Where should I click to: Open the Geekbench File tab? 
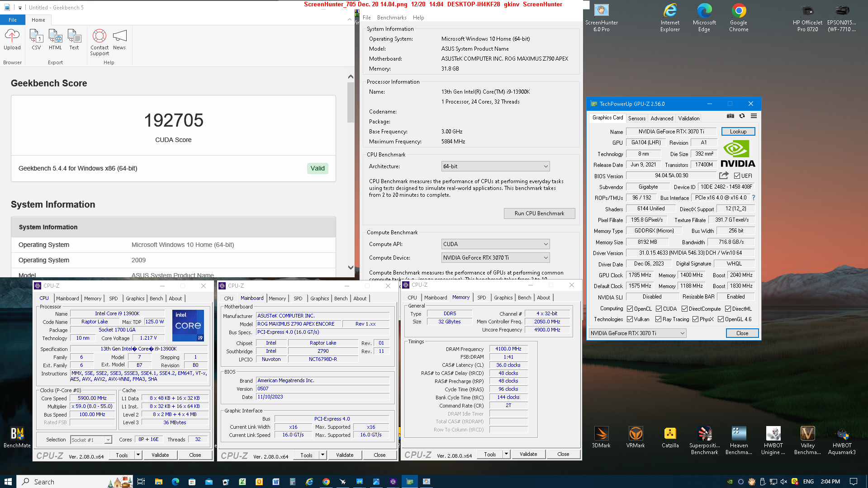click(13, 20)
